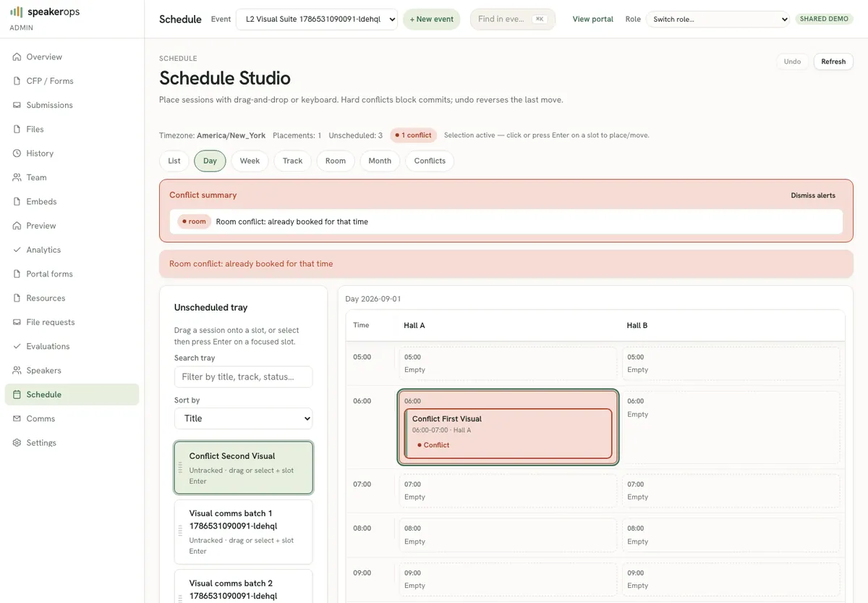
Task: Click the Portal forms document icon
Action: [17, 274]
